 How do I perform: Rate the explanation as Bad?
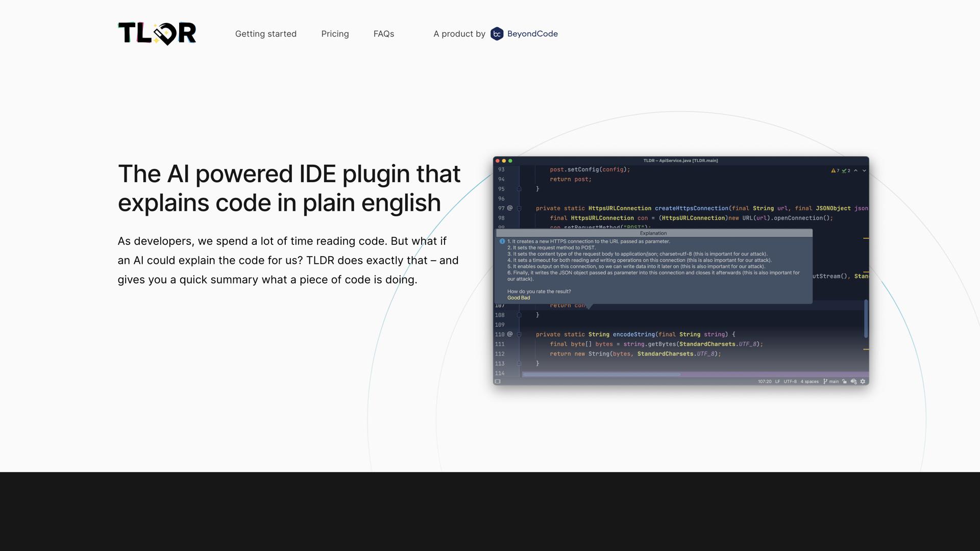525,297
